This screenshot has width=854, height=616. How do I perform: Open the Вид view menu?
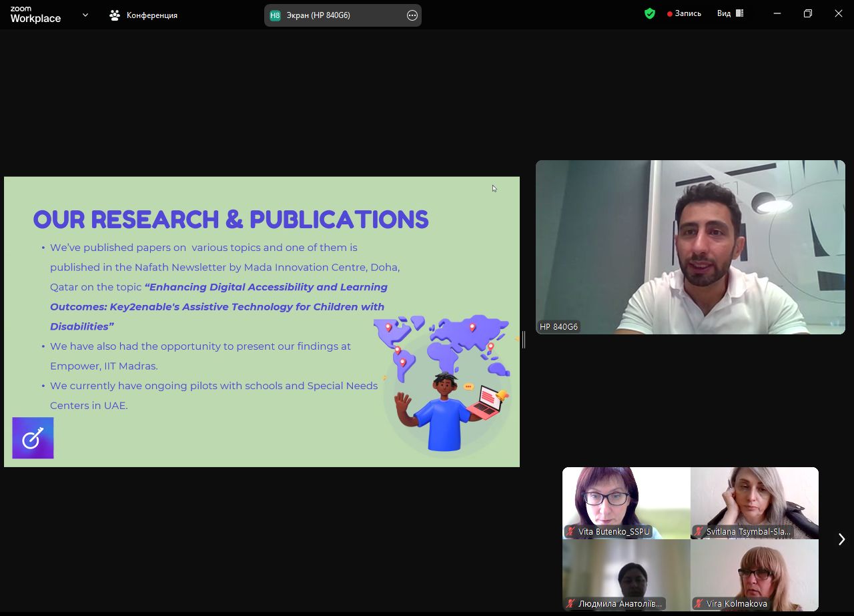(731, 13)
